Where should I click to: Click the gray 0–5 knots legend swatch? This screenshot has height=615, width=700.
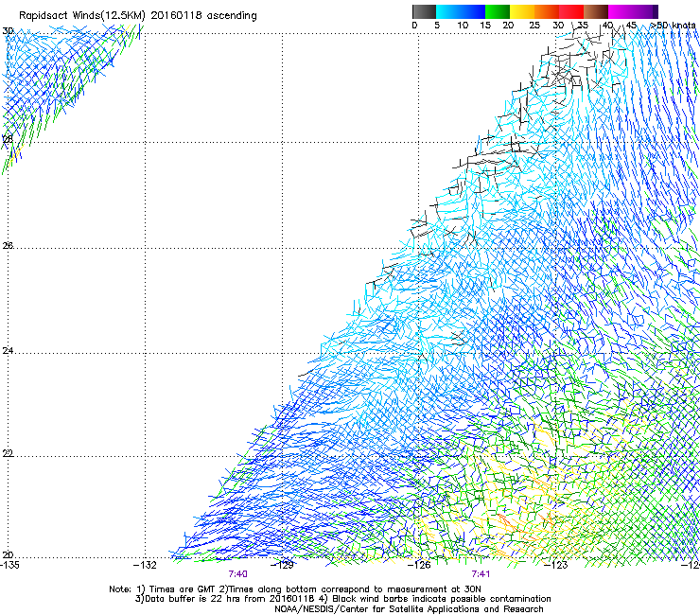(x=424, y=11)
